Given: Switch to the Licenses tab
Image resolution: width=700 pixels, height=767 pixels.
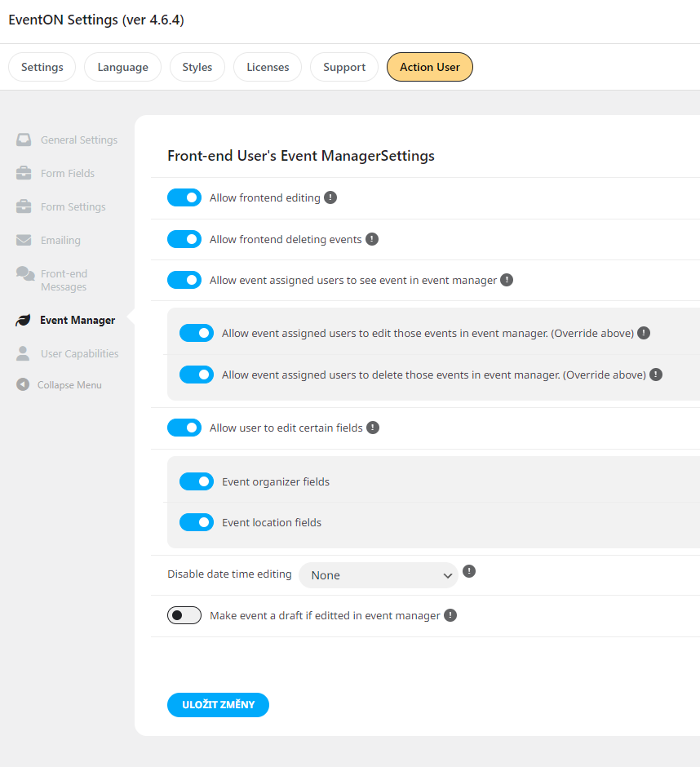Looking at the screenshot, I should pos(268,67).
